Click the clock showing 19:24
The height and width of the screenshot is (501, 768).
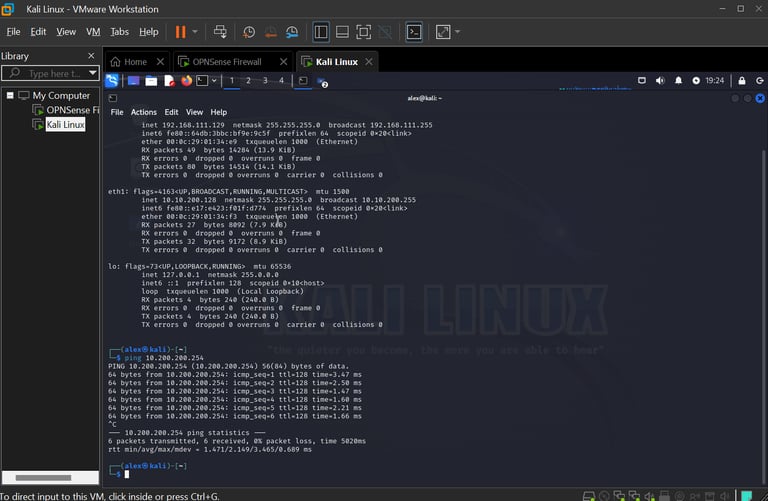715,80
